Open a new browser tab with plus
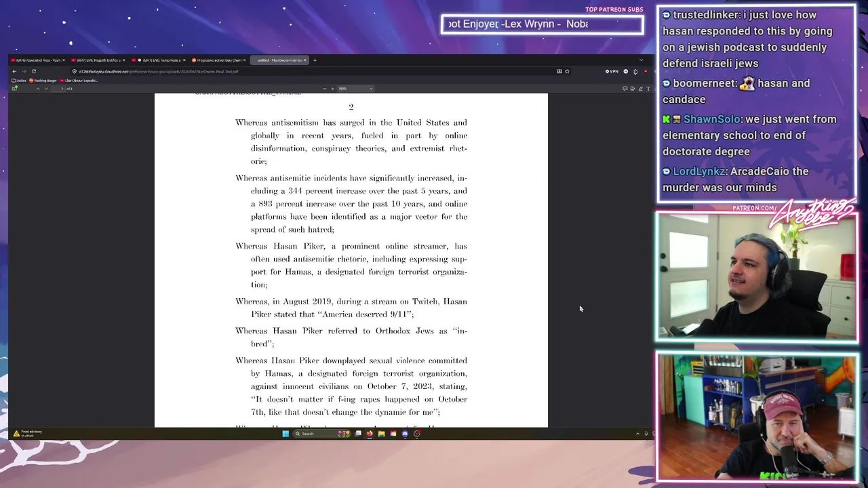The width and height of the screenshot is (868, 488). pos(315,60)
